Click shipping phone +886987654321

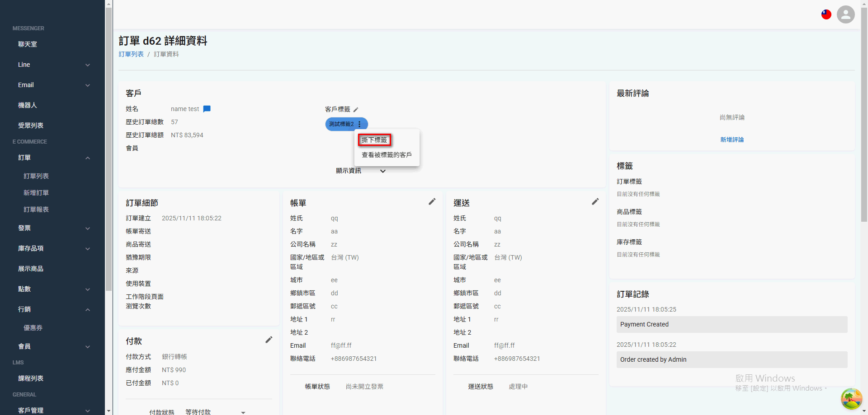tap(517, 359)
